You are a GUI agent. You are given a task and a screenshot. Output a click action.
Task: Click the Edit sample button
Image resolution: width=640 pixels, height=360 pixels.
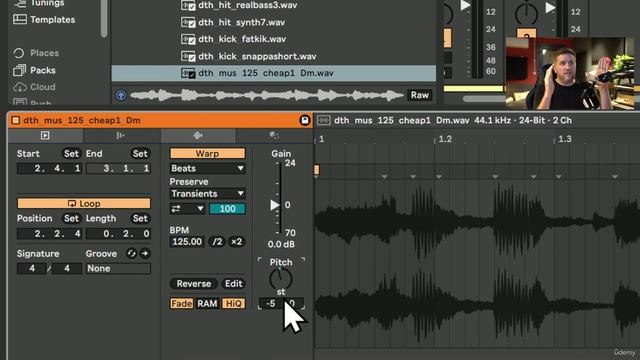pyautogui.click(x=233, y=284)
